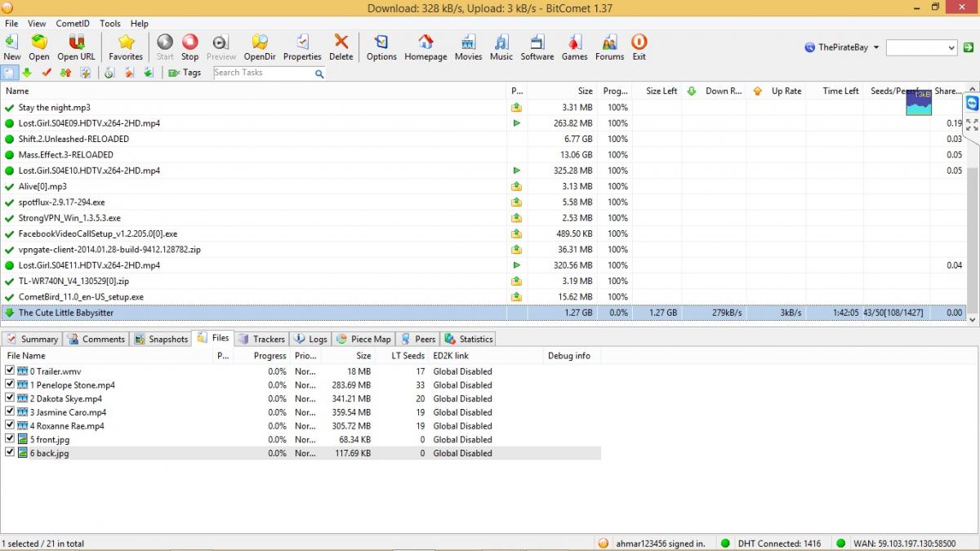980x551 pixels.
Task: Click the TeamViewer side panel icon
Action: pos(972,103)
